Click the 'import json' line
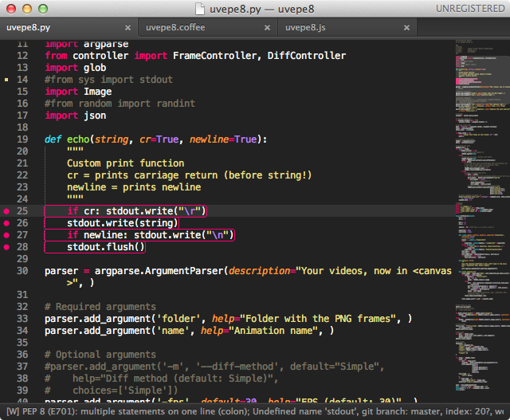The width and height of the screenshot is (510, 420). tap(76, 116)
